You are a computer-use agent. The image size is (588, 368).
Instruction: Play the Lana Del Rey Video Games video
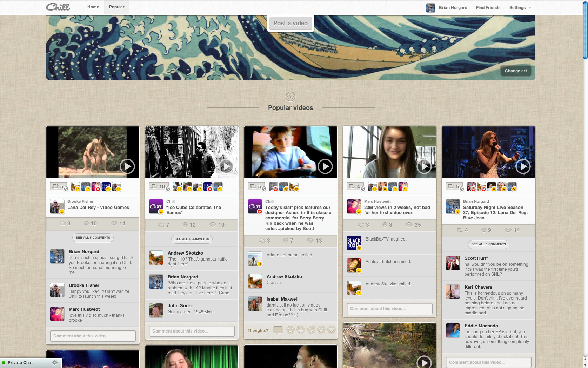coord(127,166)
